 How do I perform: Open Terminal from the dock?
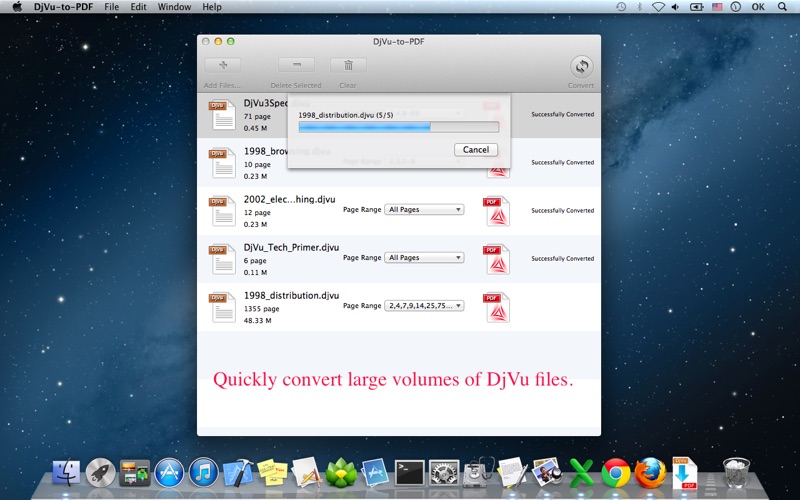click(x=410, y=472)
